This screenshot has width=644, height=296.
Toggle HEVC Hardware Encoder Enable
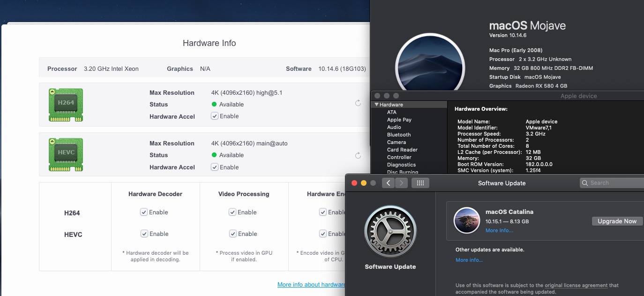tap(322, 234)
